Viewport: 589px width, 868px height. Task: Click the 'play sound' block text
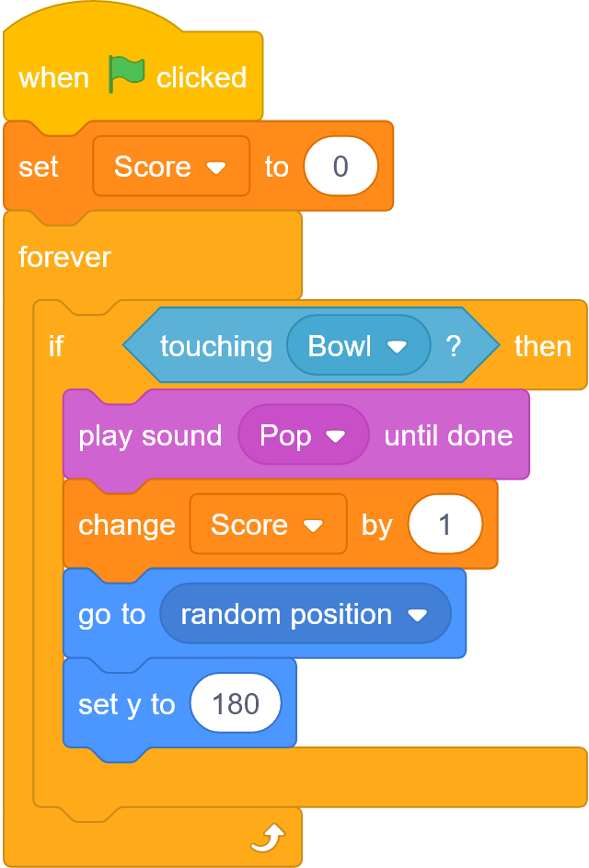point(150,436)
